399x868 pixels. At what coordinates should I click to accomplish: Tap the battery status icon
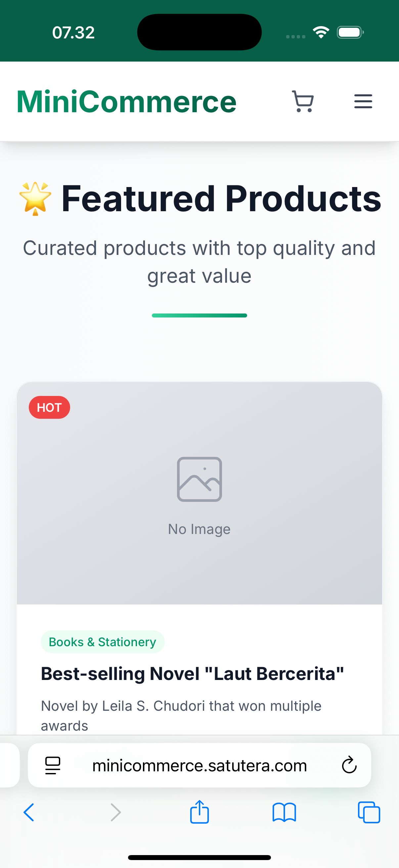tap(350, 32)
